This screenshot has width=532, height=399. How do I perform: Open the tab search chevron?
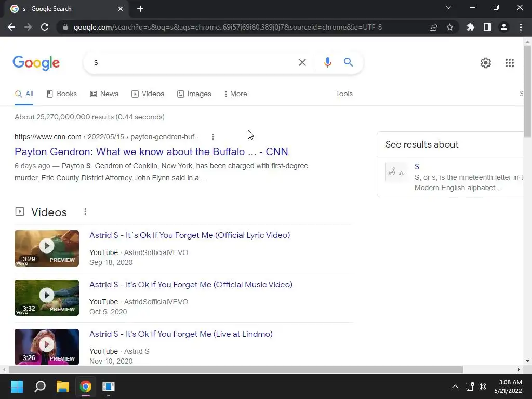click(448, 7)
